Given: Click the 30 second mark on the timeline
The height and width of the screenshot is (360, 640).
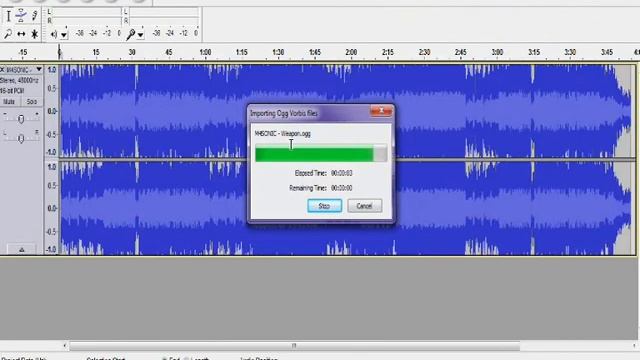Looking at the screenshot, I should [132, 52].
